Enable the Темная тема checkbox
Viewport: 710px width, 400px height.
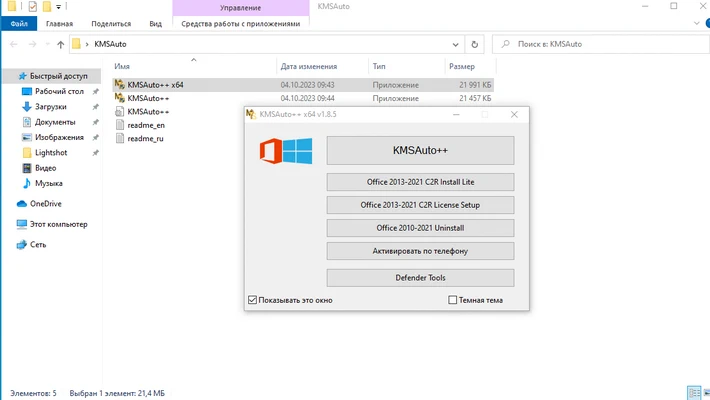pos(452,300)
